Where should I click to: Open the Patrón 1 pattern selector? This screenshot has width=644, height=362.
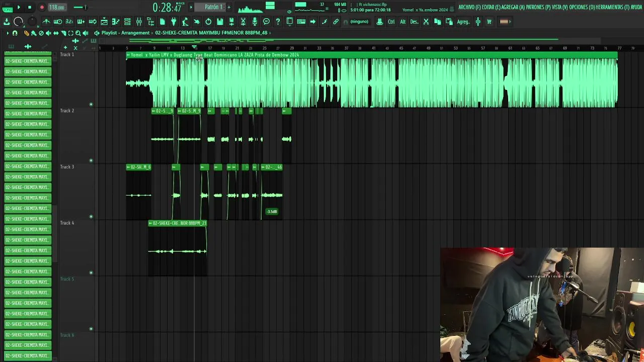click(210, 7)
